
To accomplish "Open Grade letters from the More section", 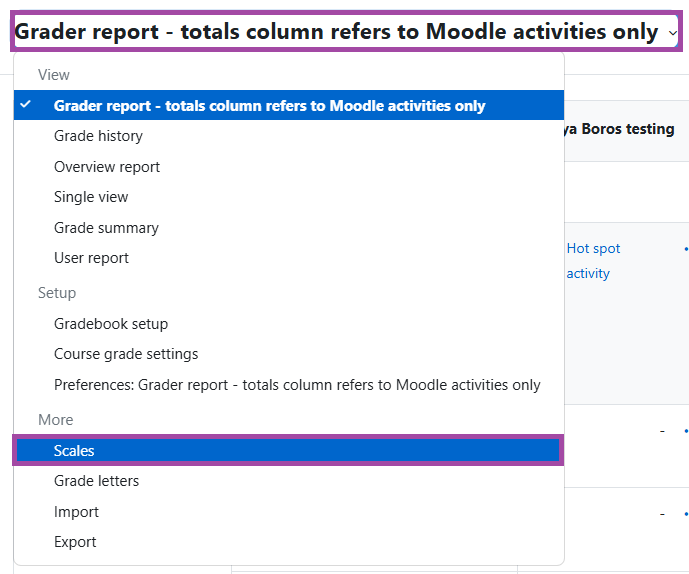I will [x=289, y=481].
